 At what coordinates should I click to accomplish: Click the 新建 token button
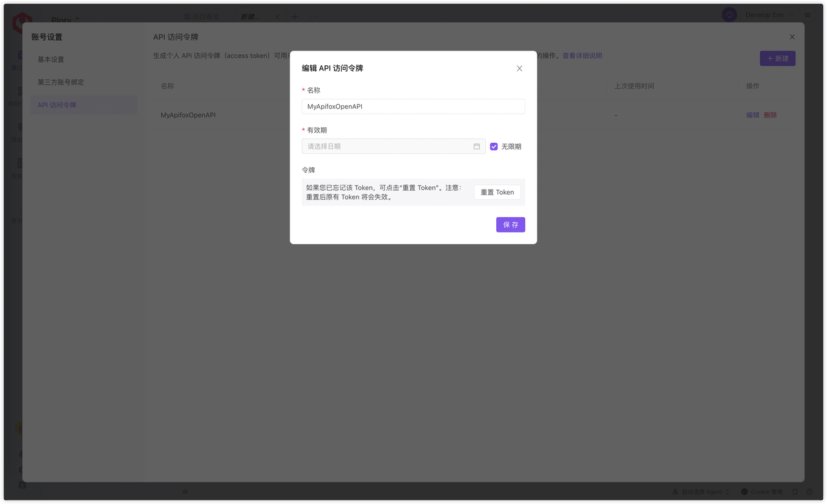click(x=777, y=58)
